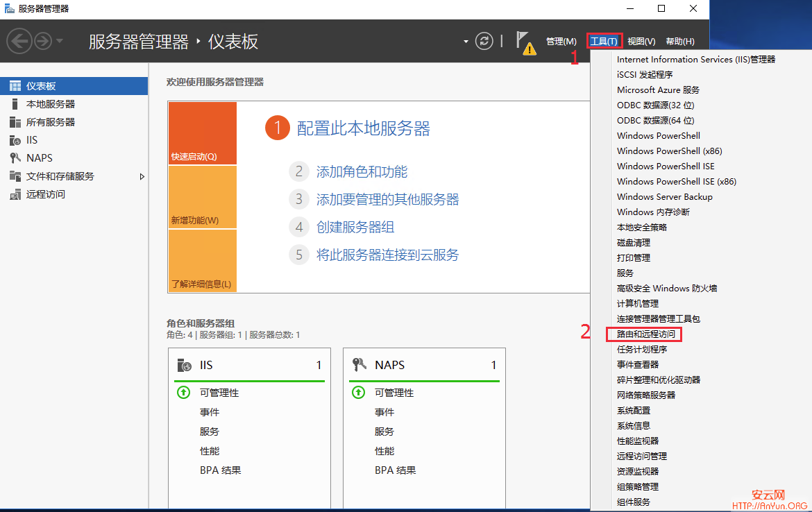Open the navigation history dropdown arrow
812x512 pixels.
(60, 42)
